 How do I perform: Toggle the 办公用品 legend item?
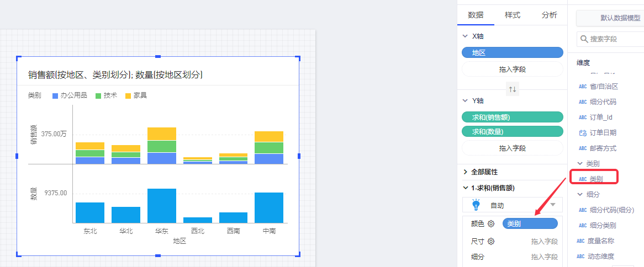coord(70,95)
